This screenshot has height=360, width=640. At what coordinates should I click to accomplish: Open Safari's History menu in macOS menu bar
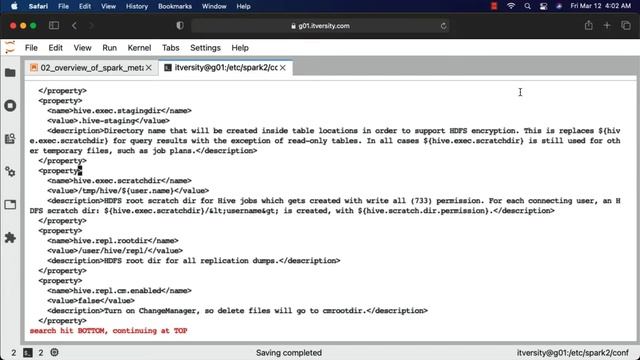(137, 6)
